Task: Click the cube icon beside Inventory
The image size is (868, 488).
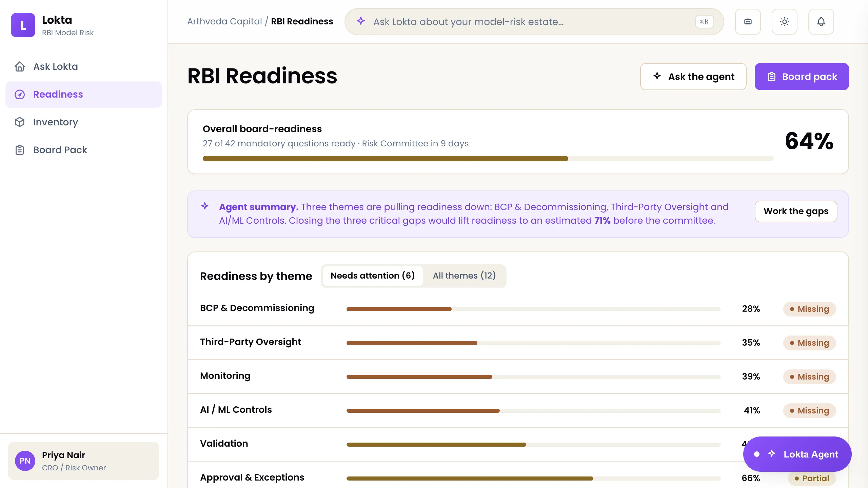Action: click(x=20, y=122)
